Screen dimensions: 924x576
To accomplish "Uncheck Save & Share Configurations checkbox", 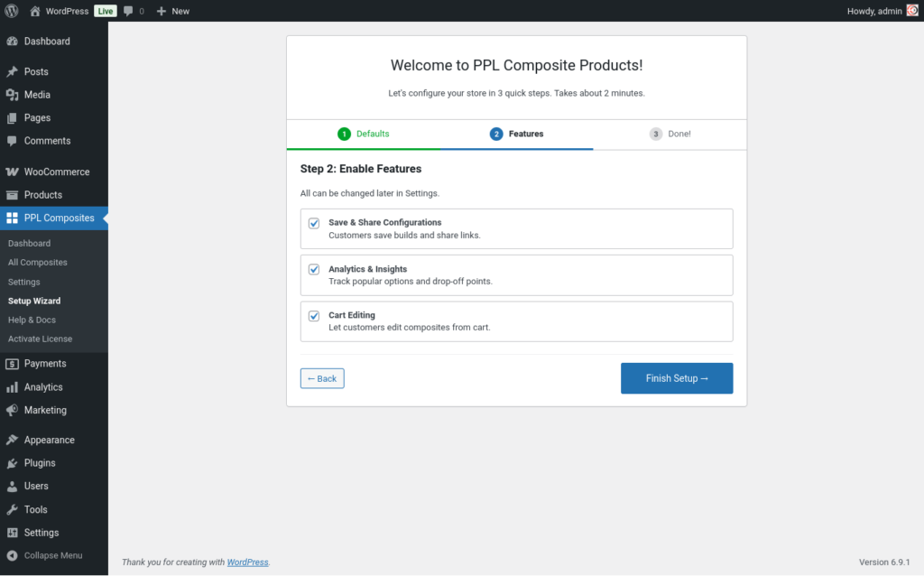I will click(x=314, y=223).
